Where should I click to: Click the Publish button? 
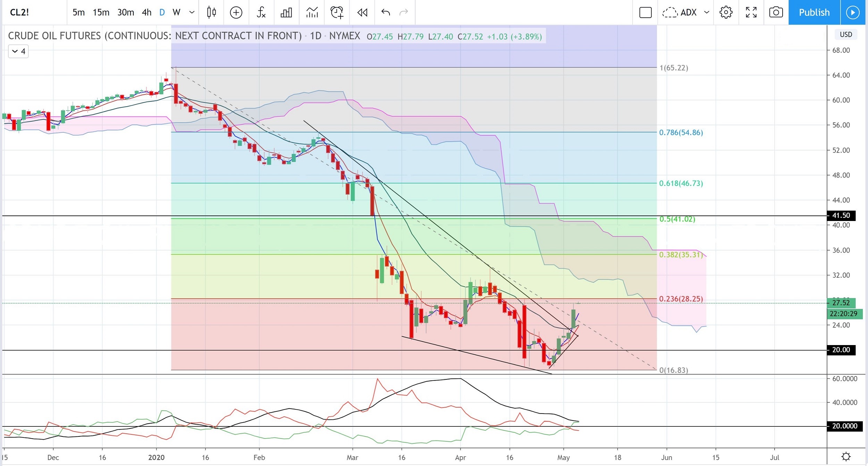coord(814,13)
